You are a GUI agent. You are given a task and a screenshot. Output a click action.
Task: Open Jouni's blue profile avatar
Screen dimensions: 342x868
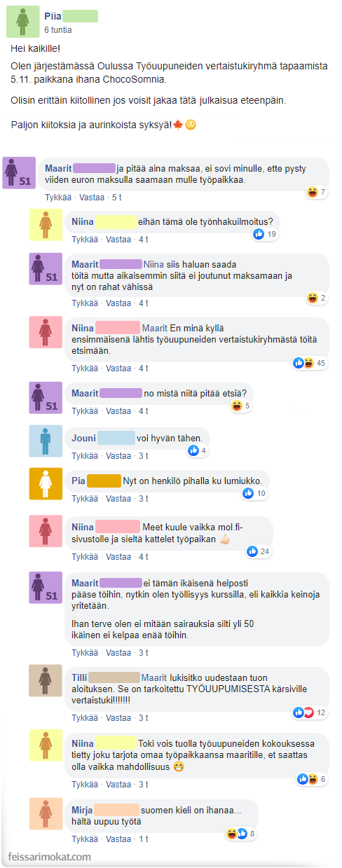pos(45,443)
